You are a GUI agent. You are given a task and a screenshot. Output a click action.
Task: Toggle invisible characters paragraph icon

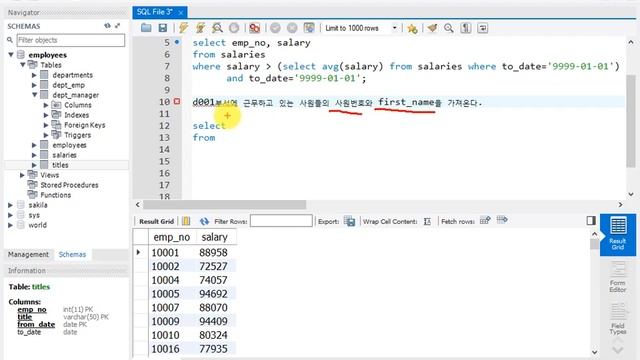tap(466, 28)
